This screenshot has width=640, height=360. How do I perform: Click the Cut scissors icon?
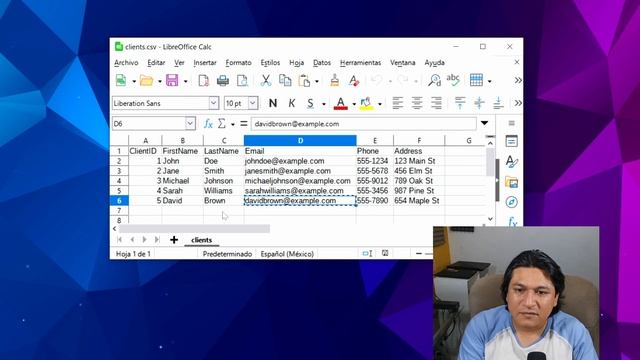tap(266, 80)
